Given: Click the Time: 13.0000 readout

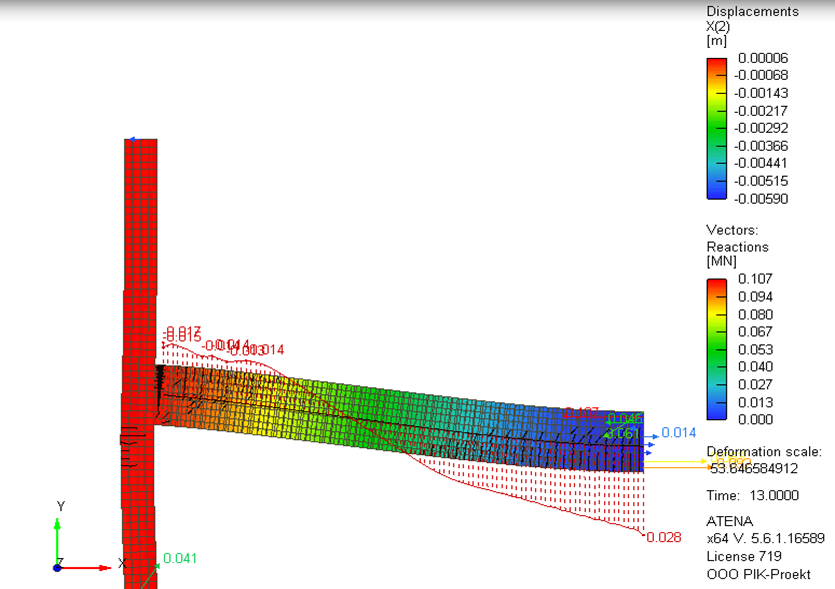Looking at the screenshot, I should (x=752, y=495).
